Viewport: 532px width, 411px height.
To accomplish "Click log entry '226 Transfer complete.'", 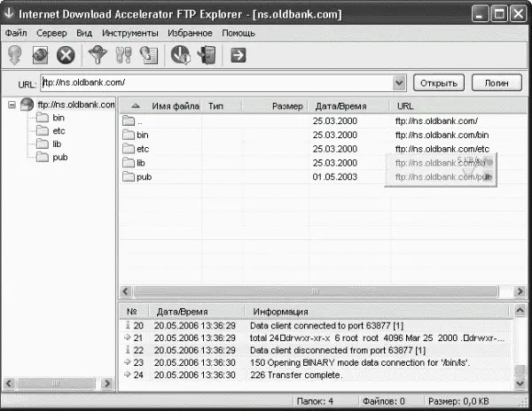I will click(296, 375).
